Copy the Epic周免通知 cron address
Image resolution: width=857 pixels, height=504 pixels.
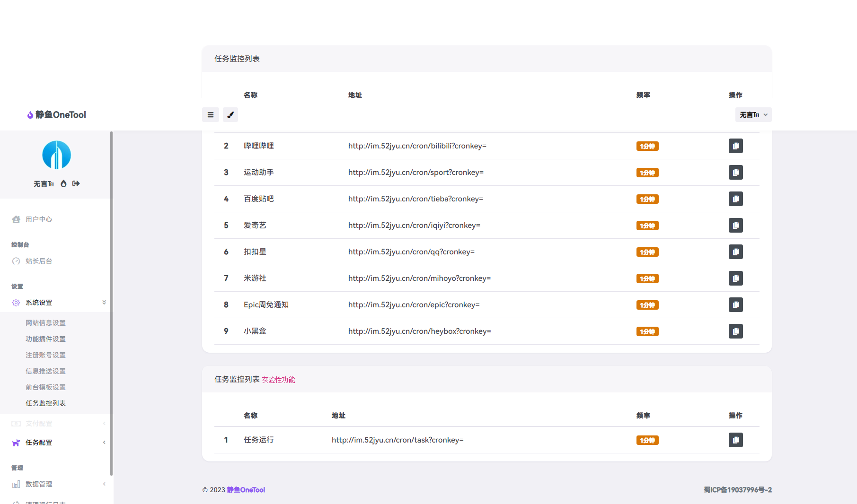(735, 305)
